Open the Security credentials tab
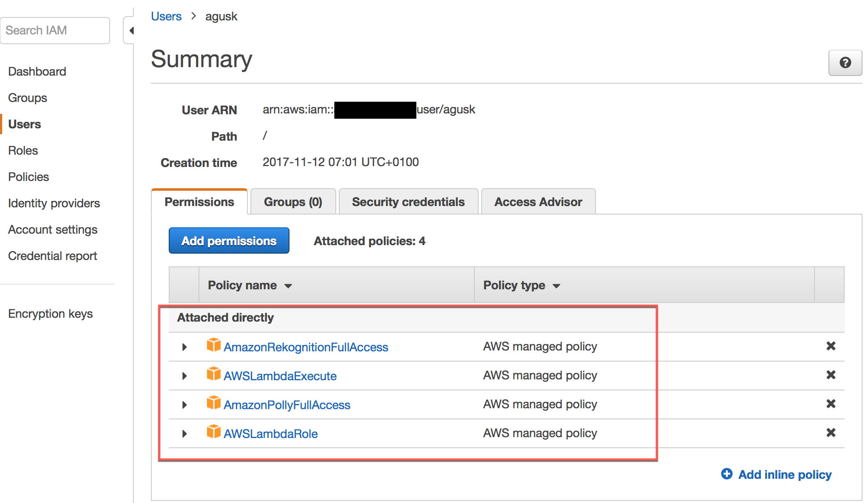 408,202
